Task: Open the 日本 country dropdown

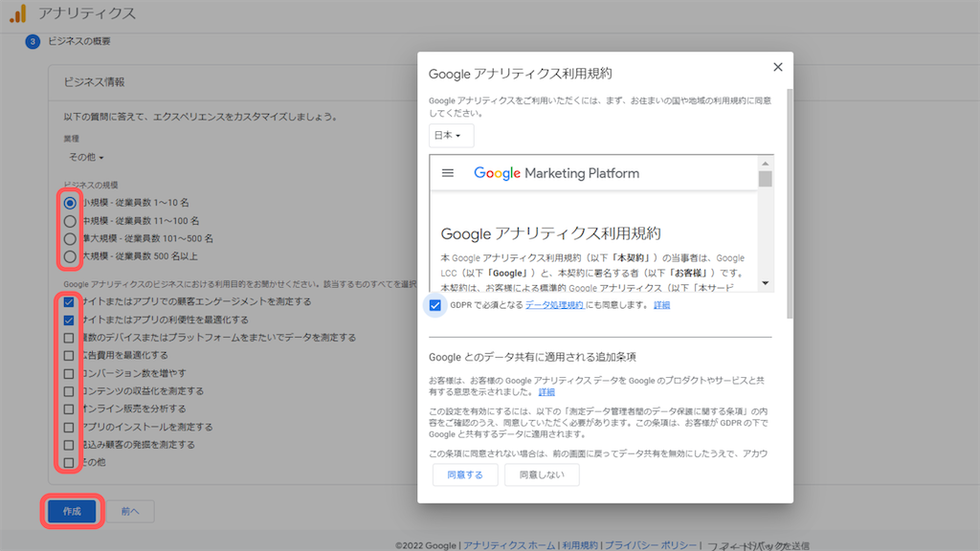Action: coord(451,136)
